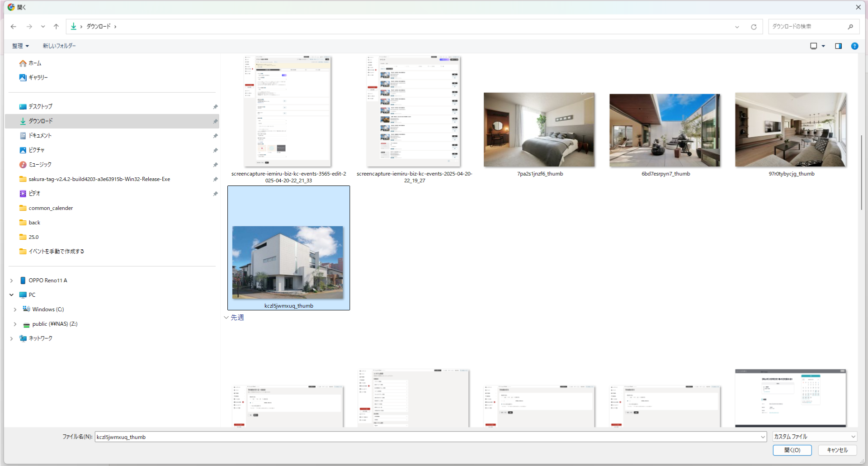868x466 pixels.
Task: Select ダウンロード in sidebar
Action: [112, 121]
